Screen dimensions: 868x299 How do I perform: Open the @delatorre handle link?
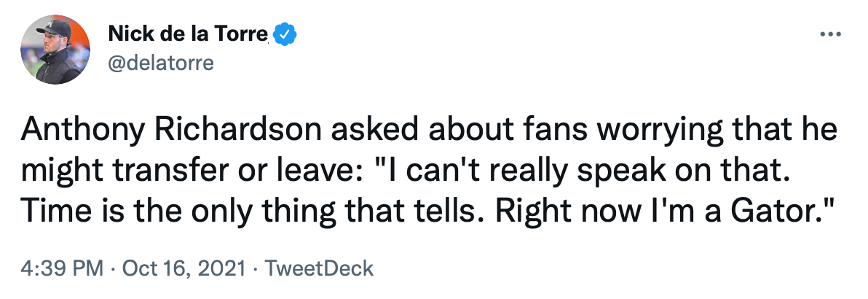161,63
